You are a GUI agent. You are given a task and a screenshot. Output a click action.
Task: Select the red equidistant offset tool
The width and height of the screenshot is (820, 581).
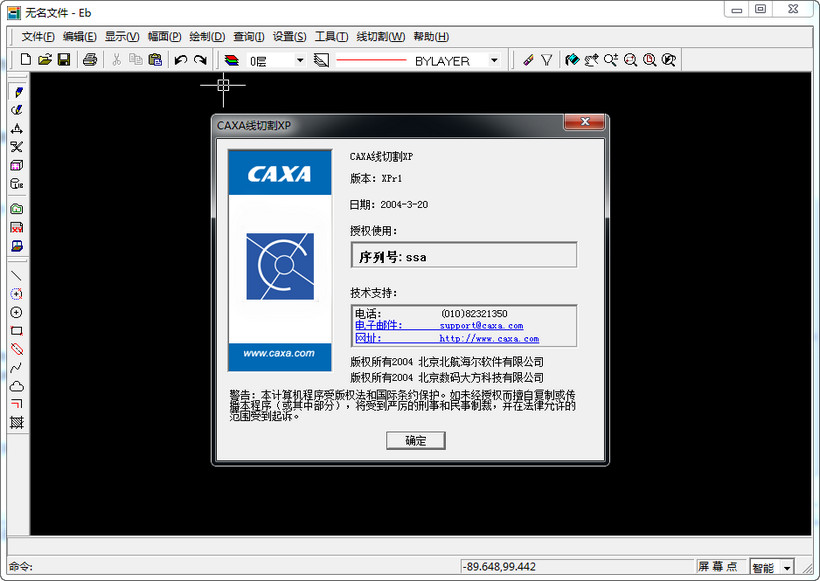click(17, 404)
